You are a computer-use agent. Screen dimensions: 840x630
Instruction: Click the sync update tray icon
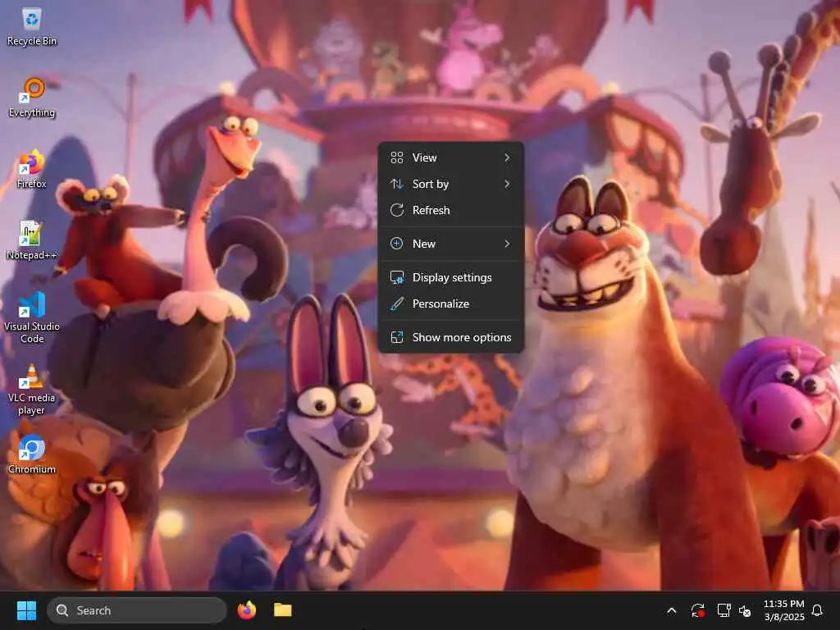point(697,610)
